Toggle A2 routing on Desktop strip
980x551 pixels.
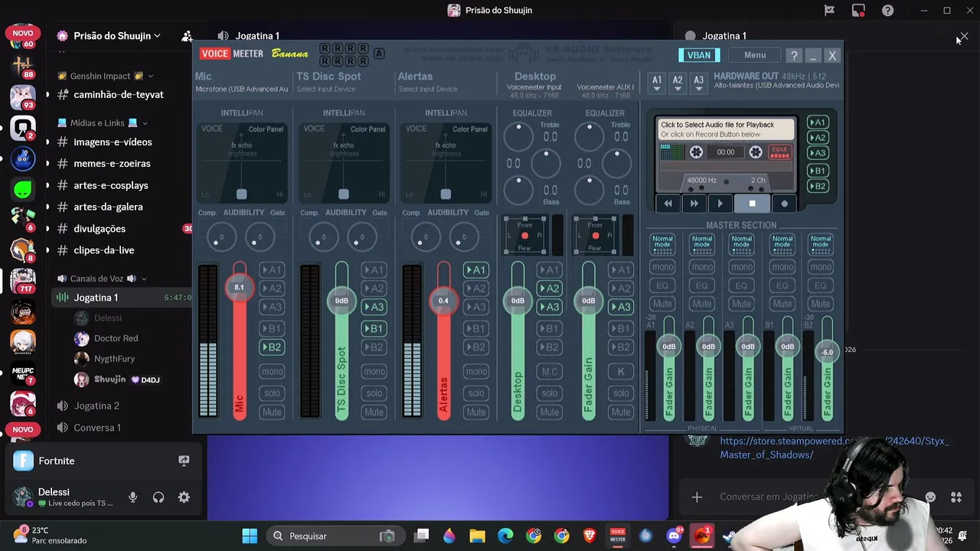pos(549,289)
